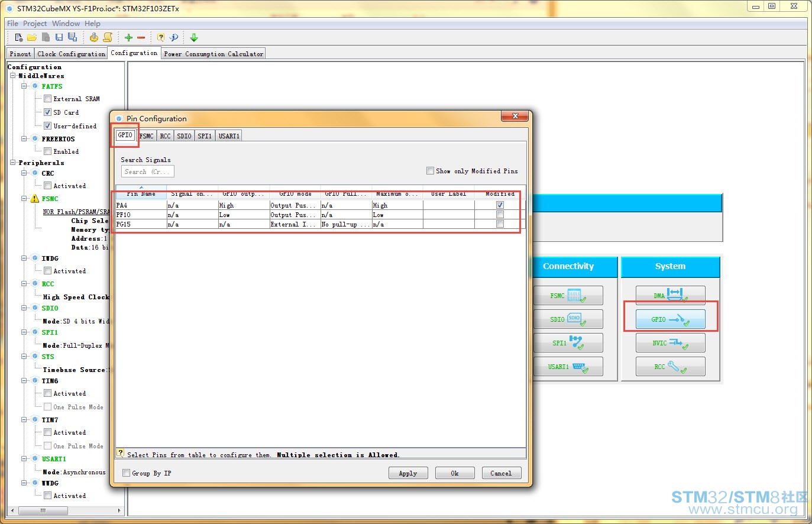812x524 pixels.
Task: Confirm with the Ok button
Action: [455, 473]
